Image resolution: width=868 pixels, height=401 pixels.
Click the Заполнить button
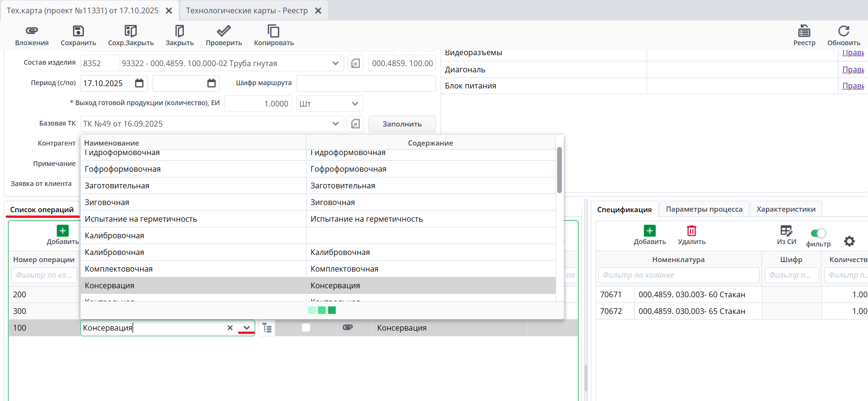402,124
